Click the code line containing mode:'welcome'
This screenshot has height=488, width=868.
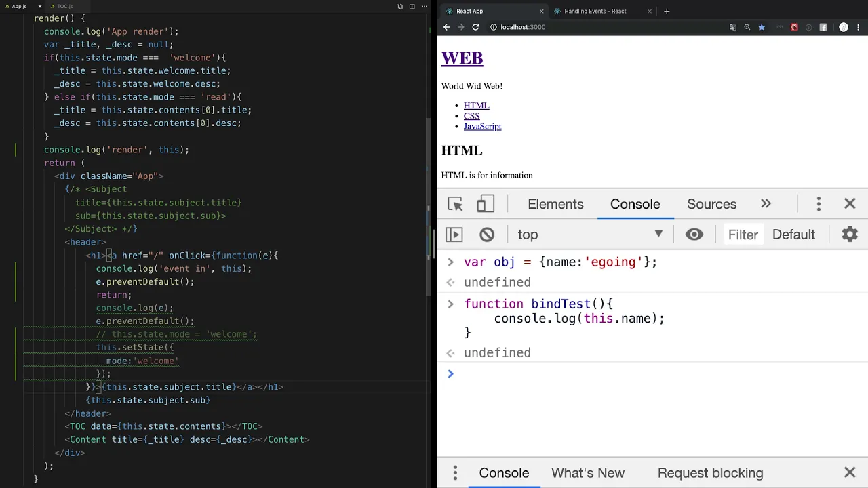pyautogui.click(x=142, y=361)
